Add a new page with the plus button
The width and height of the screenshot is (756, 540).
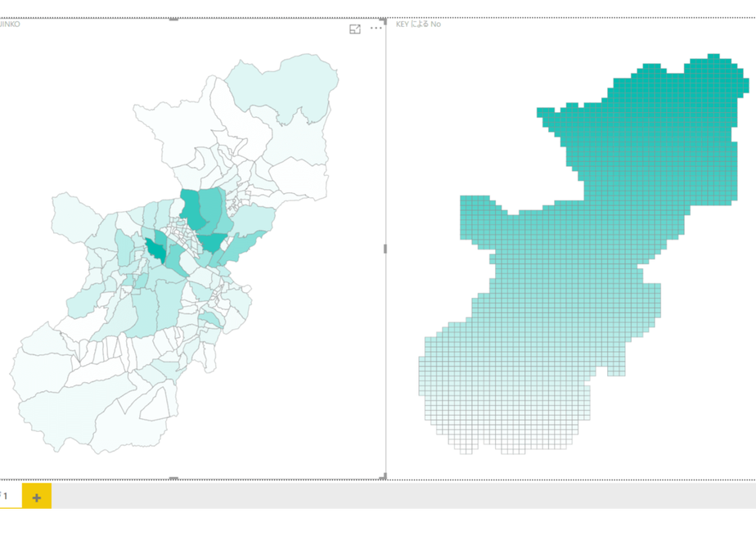(x=37, y=497)
